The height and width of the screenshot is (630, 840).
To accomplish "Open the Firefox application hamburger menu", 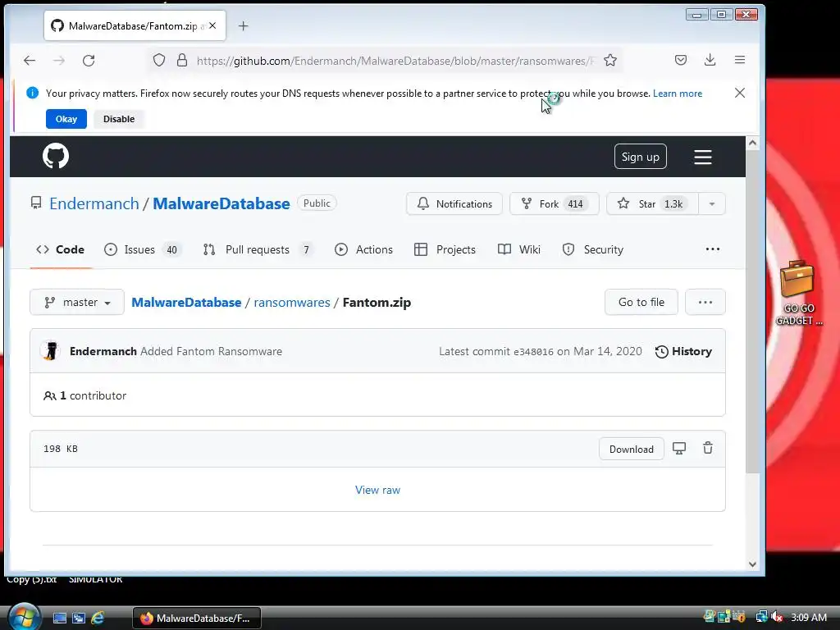I will (740, 60).
